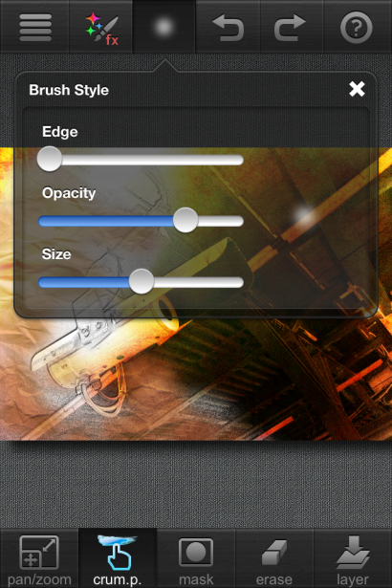
Task: Click the Size slider handle
Action: [x=142, y=282]
